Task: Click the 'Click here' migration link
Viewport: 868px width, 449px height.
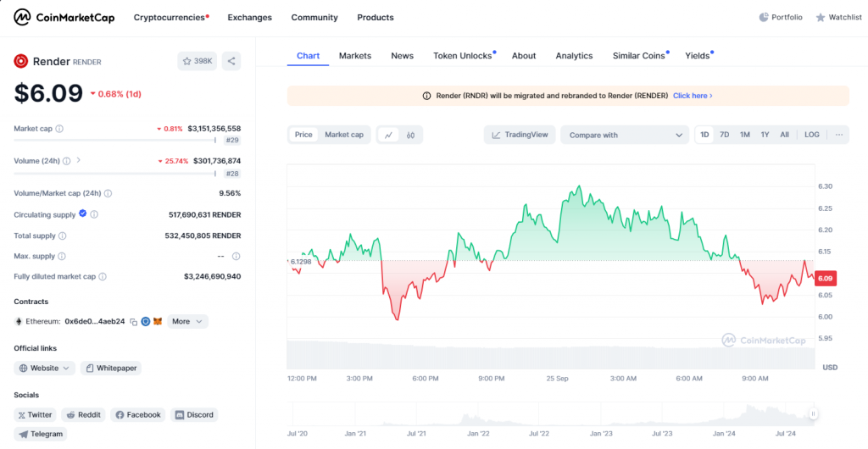Action: tap(693, 96)
